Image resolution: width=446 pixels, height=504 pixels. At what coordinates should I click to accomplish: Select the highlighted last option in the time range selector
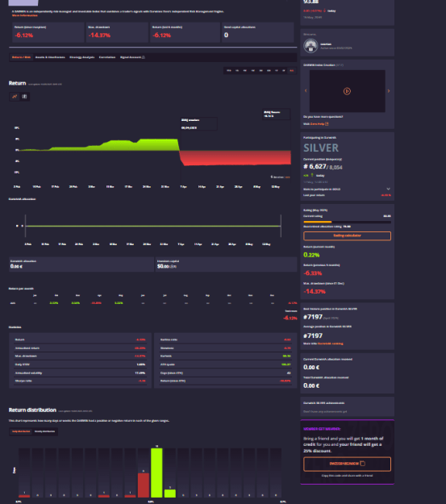[x=292, y=71]
